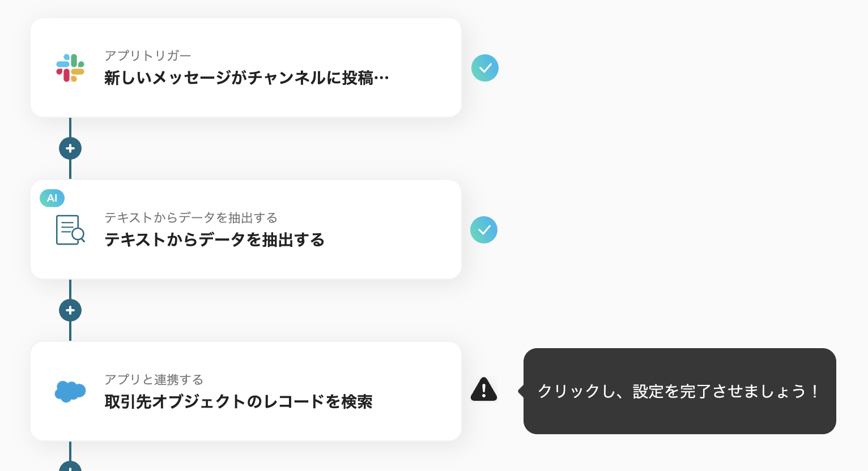This screenshot has height=471, width=868.
Task: Click the completed checkmark next to the Slack trigger
Action: coord(485,68)
